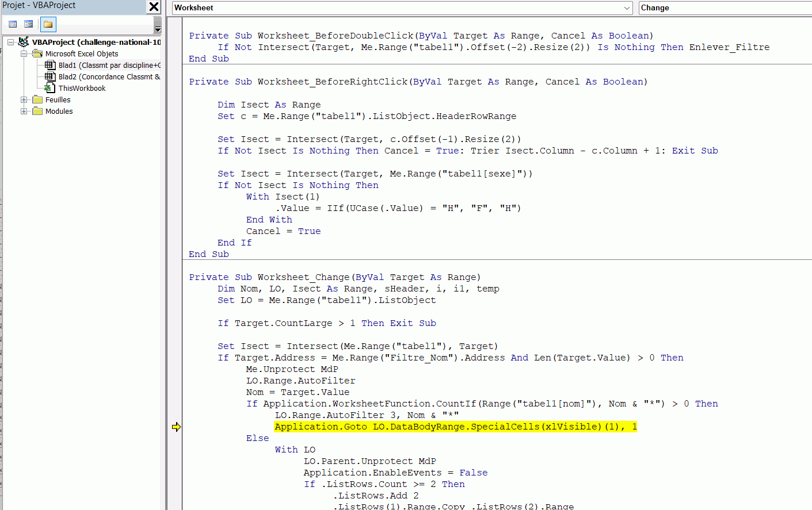
Task: Collapse the Microsoft Excel Objets node
Action: [24, 53]
